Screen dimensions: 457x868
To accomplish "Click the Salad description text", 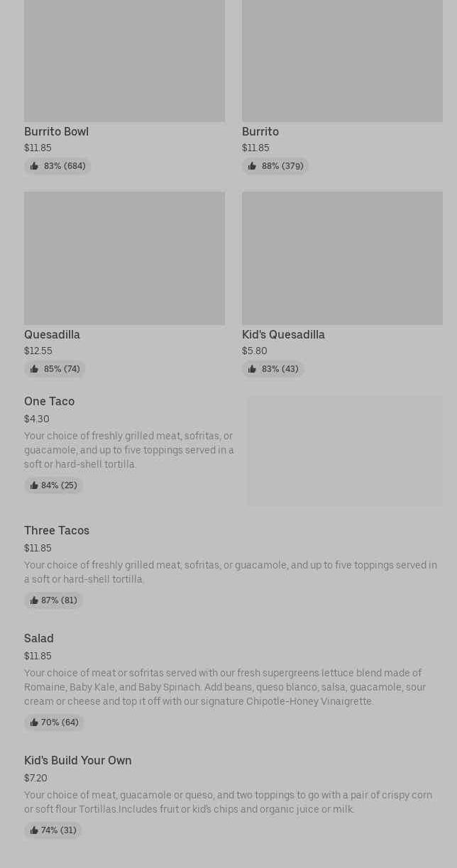I will point(225,687).
